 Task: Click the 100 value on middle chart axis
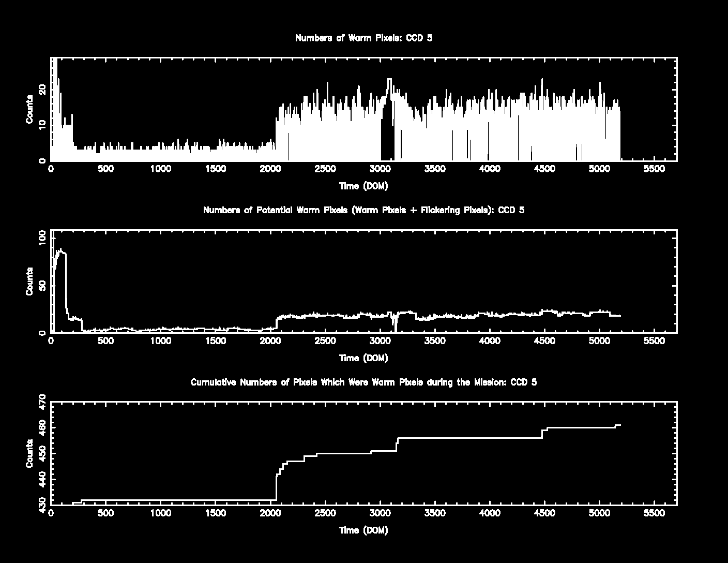click(42, 238)
